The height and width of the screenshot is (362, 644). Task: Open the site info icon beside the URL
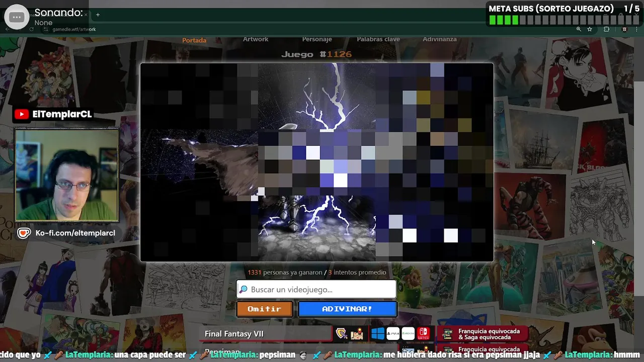click(x=46, y=29)
